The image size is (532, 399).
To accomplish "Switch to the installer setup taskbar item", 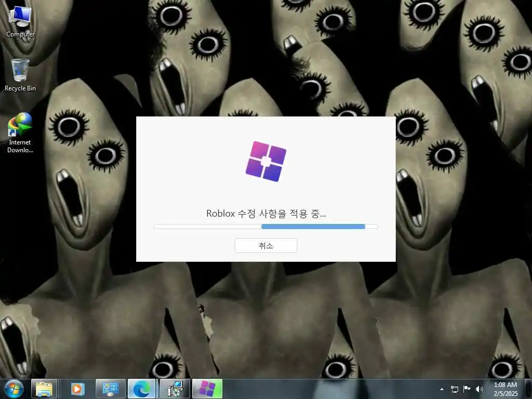I will click(x=175, y=389).
